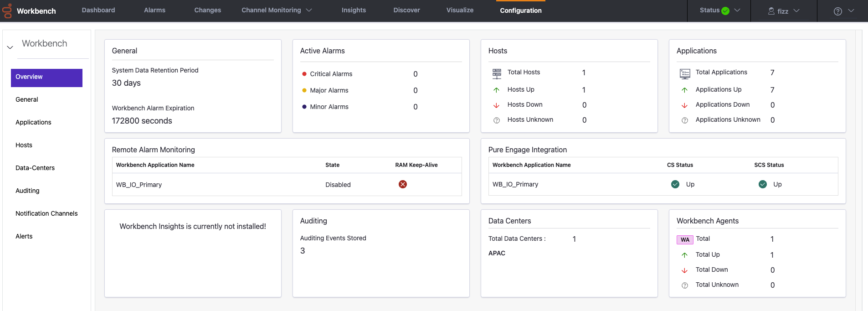Click the Total Hosts server icon
Screen dimensions: 868x311
click(497, 73)
